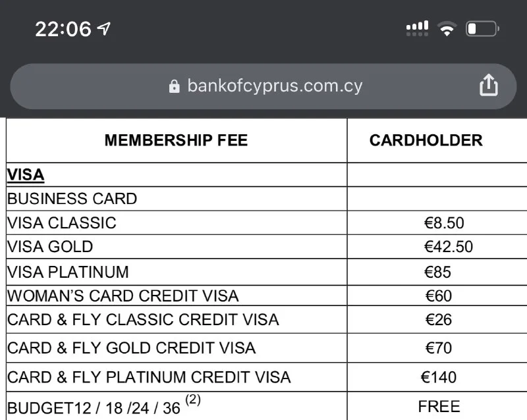The image size is (527, 420).
Task: Tap the underlined VISA section heading
Action: [26, 174]
